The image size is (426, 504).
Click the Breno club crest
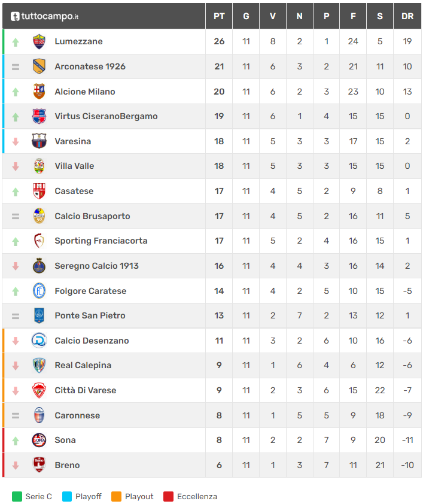pyautogui.click(x=39, y=465)
